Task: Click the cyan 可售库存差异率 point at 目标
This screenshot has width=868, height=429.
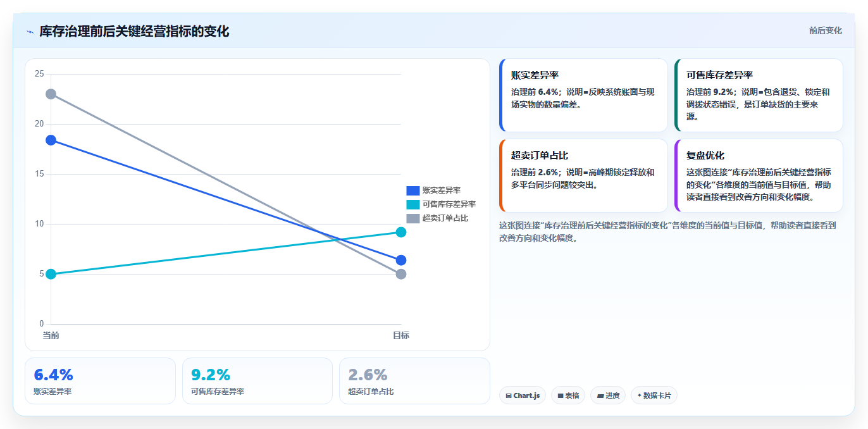Action: [401, 232]
